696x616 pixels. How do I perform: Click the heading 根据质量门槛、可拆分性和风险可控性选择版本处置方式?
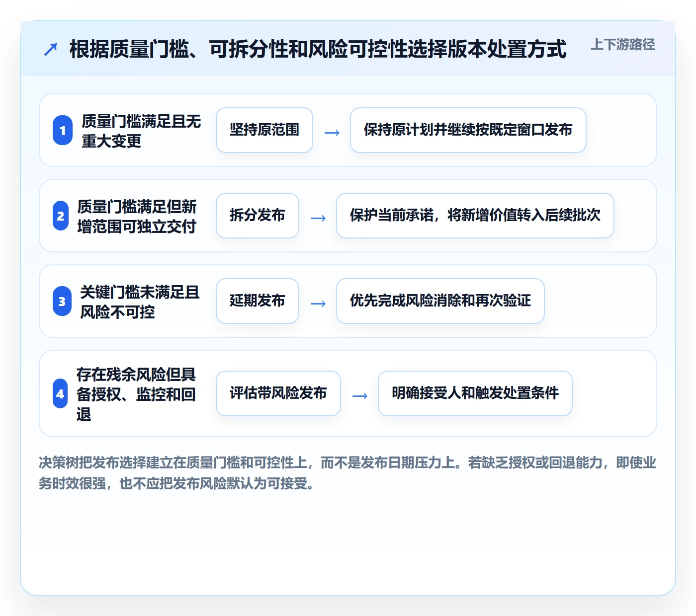318,49
